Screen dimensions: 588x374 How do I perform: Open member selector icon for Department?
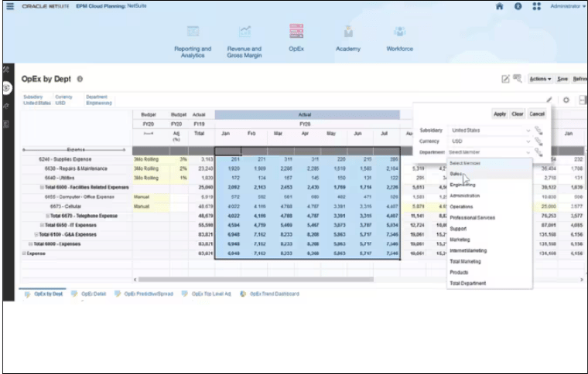538,152
